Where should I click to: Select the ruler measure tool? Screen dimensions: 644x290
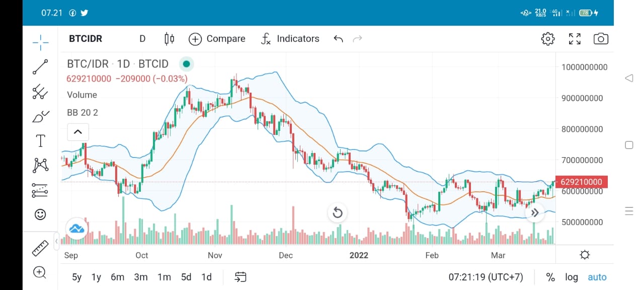(x=40, y=248)
